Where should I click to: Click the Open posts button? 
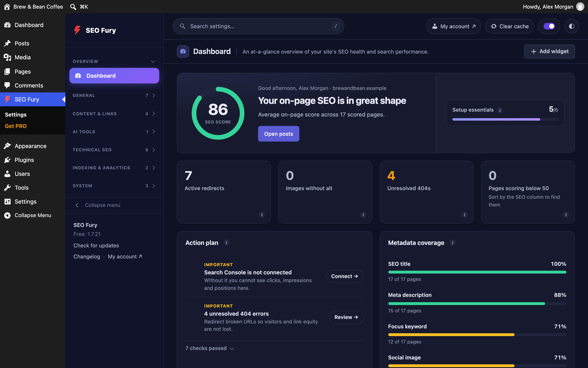pyautogui.click(x=278, y=134)
